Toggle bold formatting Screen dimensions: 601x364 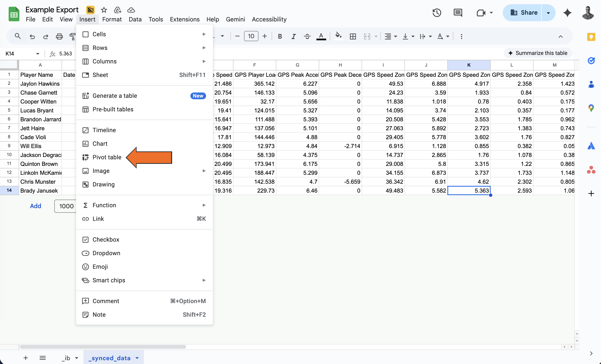click(280, 36)
